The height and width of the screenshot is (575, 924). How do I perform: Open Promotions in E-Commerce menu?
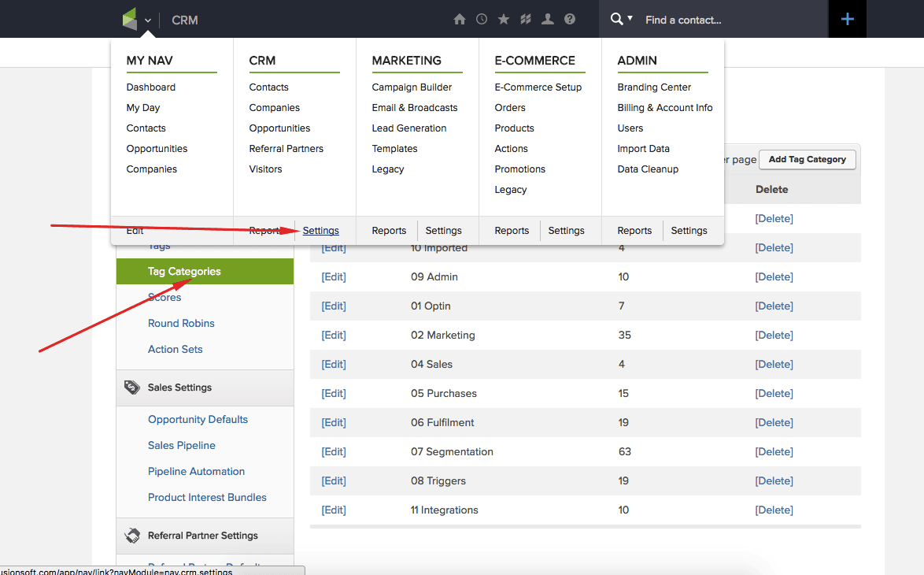[x=519, y=169]
